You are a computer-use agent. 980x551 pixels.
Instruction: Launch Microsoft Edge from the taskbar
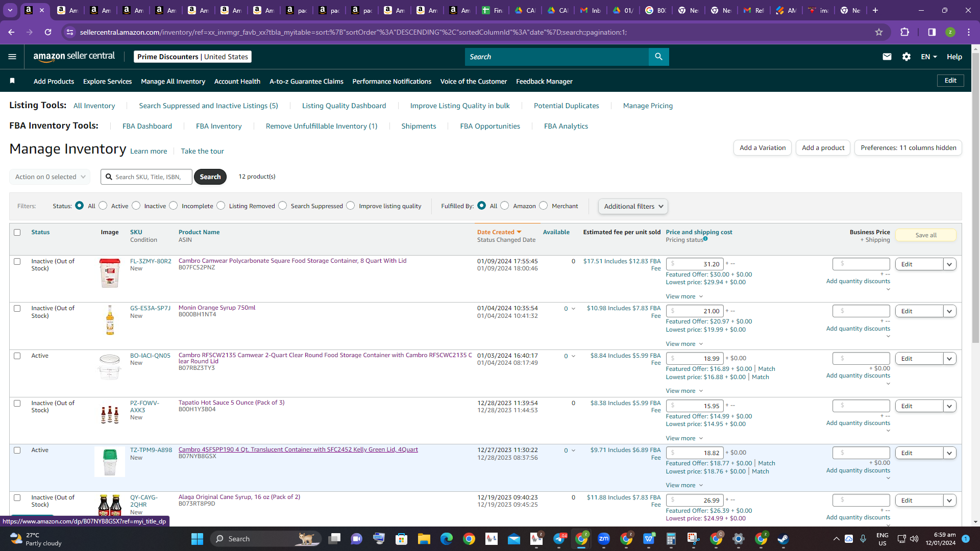[447, 539]
